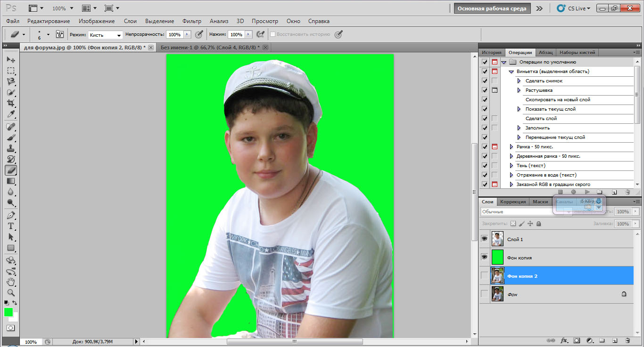Pick the Horizontal Type tool

[11, 226]
